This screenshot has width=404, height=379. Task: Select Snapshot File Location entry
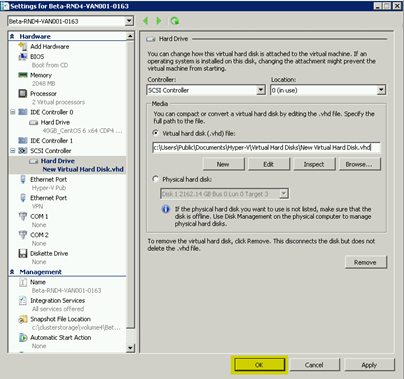click(x=60, y=319)
